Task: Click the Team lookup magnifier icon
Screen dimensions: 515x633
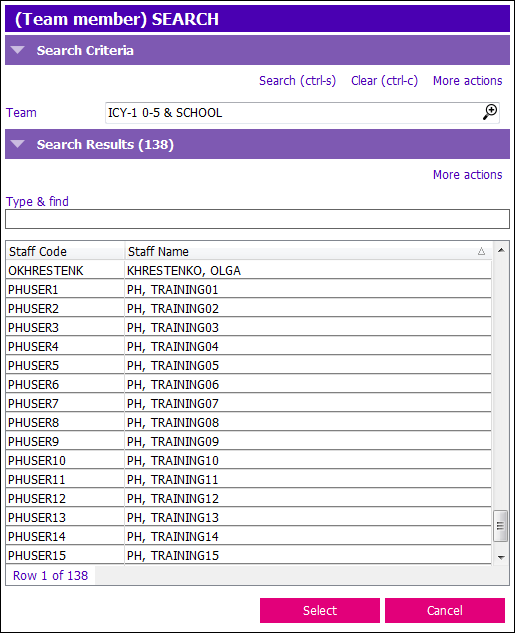Action: click(490, 112)
